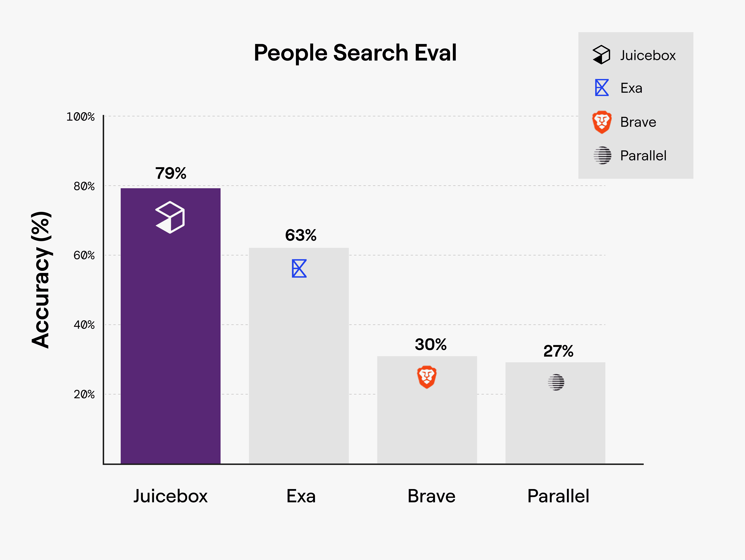Screen dimensions: 745x560
Task: Click the Parallel striped sphere icon in legend
Action: (x=602, y=155)
